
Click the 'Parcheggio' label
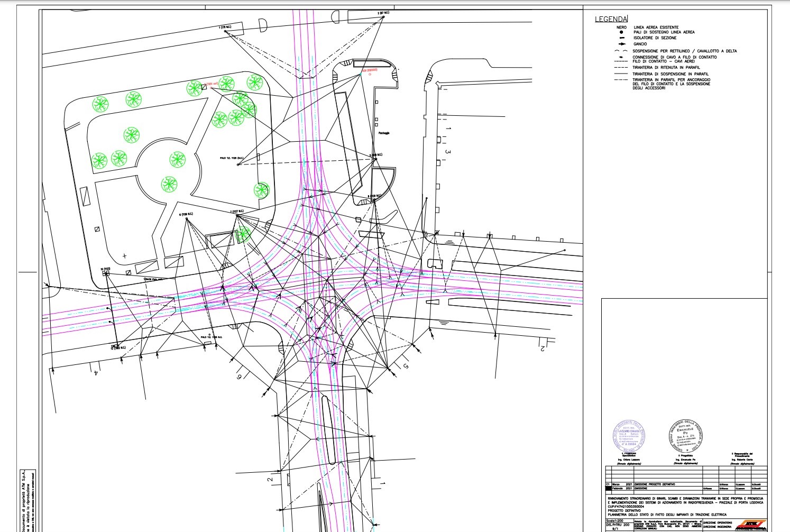point(383,133)
